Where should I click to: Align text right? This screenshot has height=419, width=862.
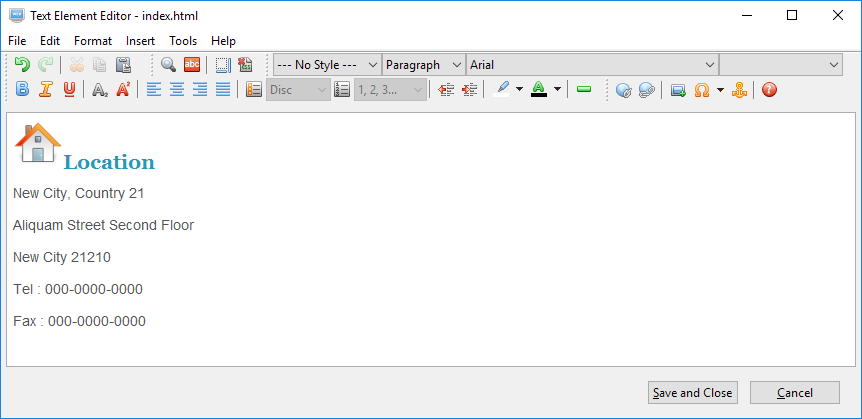point(200,90)
